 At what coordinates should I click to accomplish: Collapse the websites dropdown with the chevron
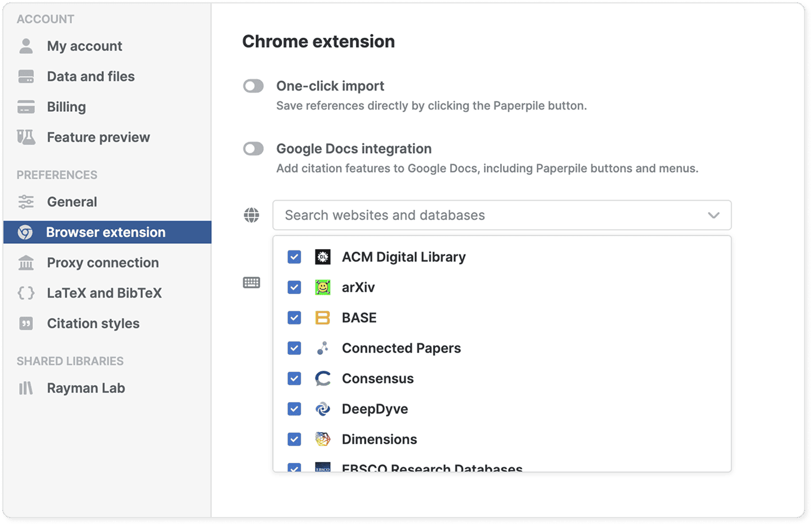point(713,216)
